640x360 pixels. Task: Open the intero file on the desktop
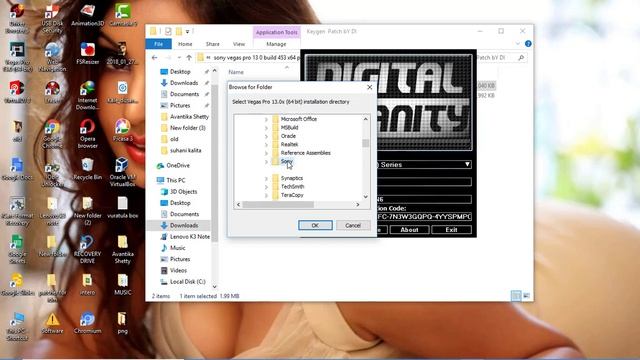[x=87, y=284]
